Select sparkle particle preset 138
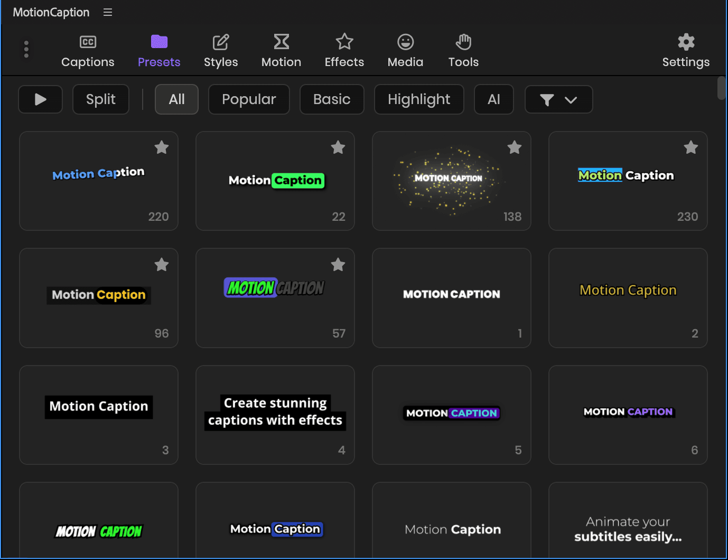Screen dimensions: 728x560 (452, 181)
